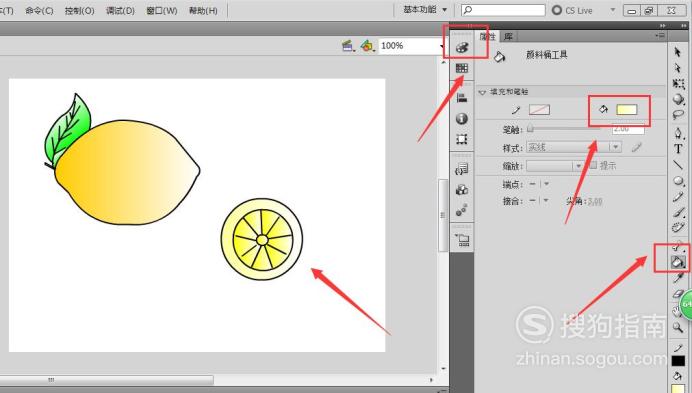Select the Brush tool

point(678,212)
